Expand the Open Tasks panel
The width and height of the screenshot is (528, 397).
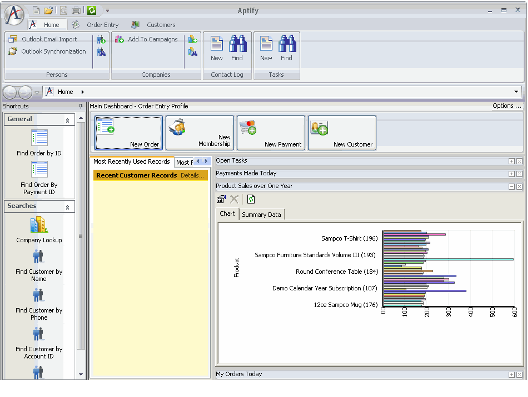511,162
